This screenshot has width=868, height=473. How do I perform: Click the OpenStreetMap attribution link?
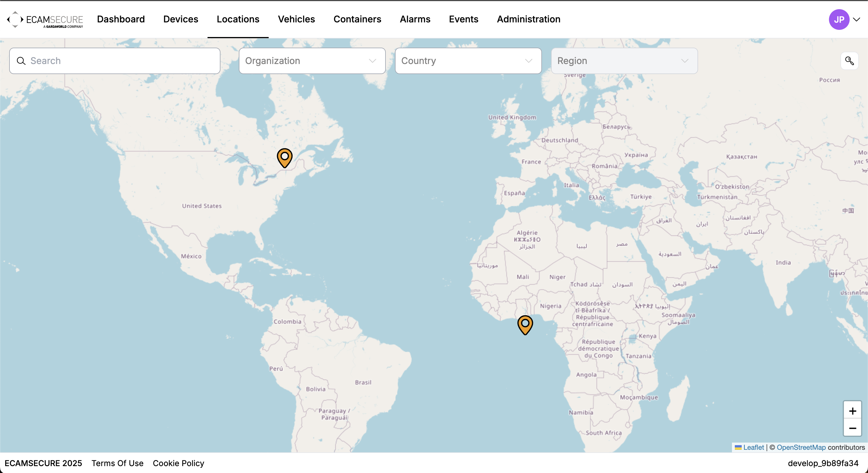pyautogui.click(x=801, y=447)
